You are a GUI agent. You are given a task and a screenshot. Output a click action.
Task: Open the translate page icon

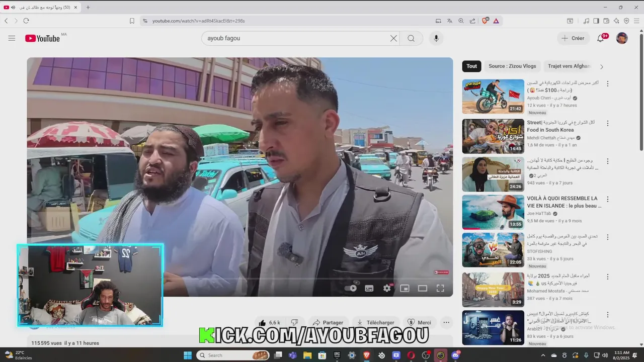tap(449, 21)
